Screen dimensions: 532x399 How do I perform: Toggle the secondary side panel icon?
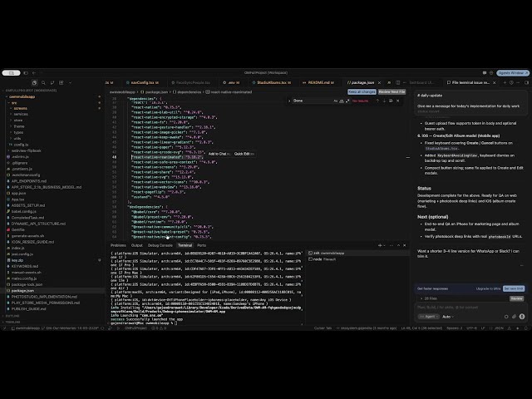click(x=526, y=82)
